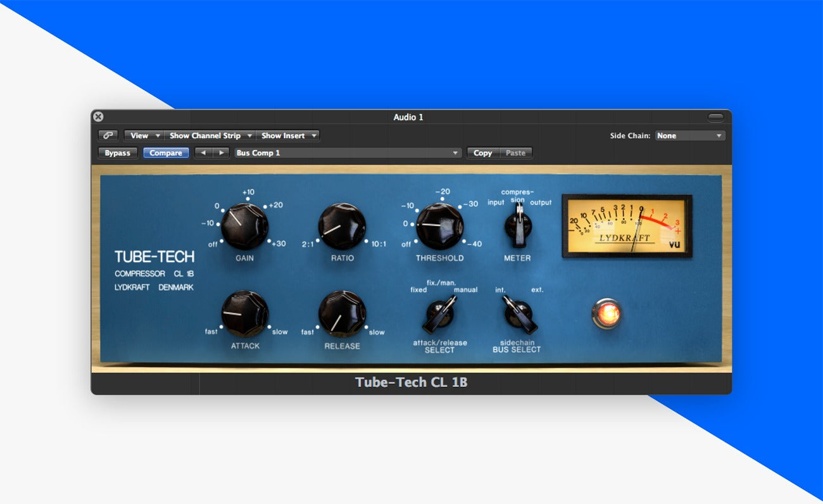Image resolution: width=823 pixels, height=504 pixels.
Task: Click the VU meter display
Action: coord(627,226)
